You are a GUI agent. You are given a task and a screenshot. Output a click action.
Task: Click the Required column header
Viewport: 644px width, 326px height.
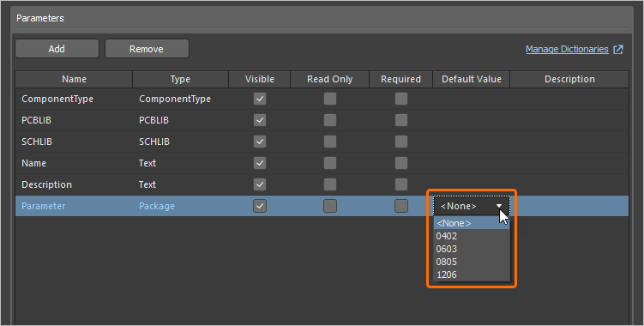coord(400,79)
